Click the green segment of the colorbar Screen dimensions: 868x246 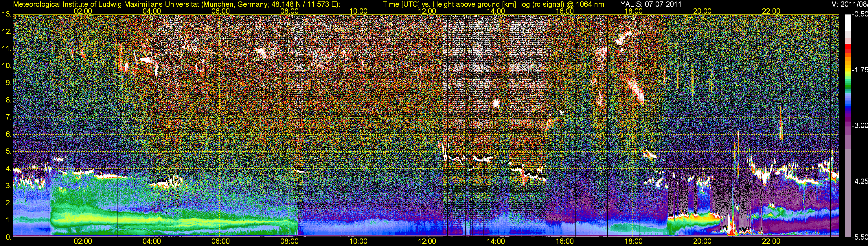[x=848, y=86]
